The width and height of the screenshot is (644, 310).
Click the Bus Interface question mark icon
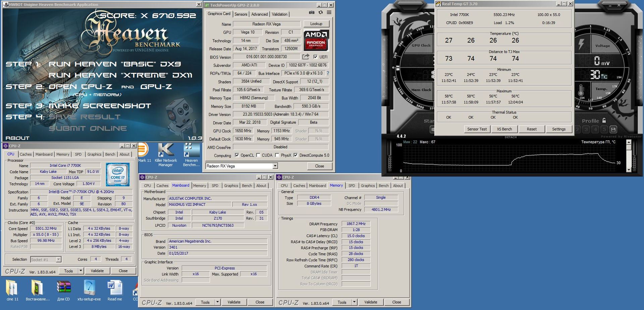pyautogui.click(x=328, y=73)
